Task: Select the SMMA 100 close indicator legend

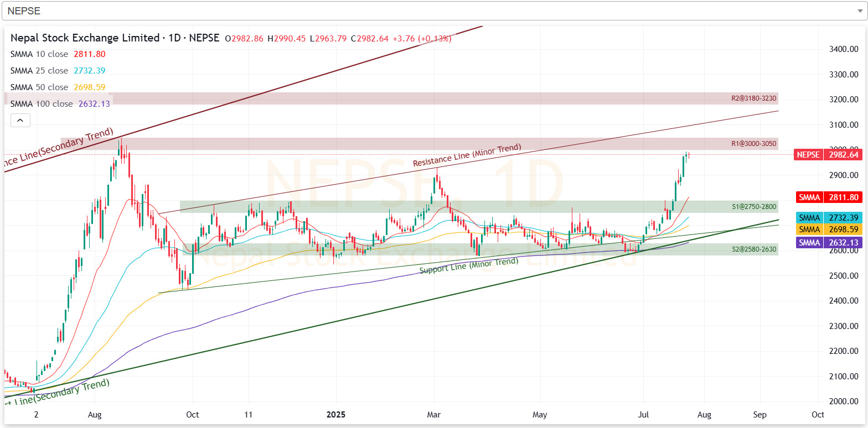Action: pyautogui.click(x=60, y=104)
